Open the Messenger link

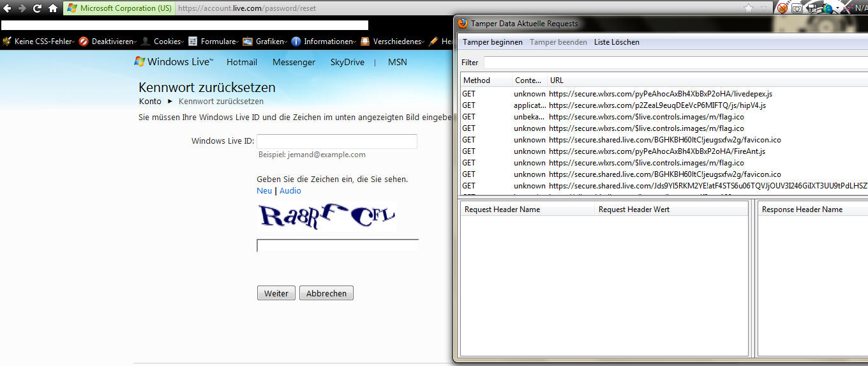294,62
